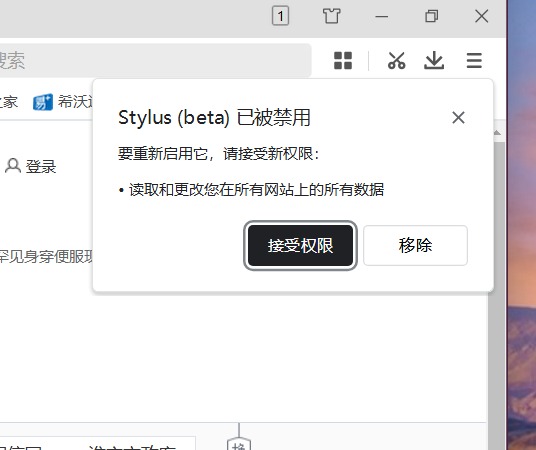Image resolution: width=536 pixels, height=450 pixels.
Task: Click the 希沃 bookmark blue icon
Action: coord(43,102)
